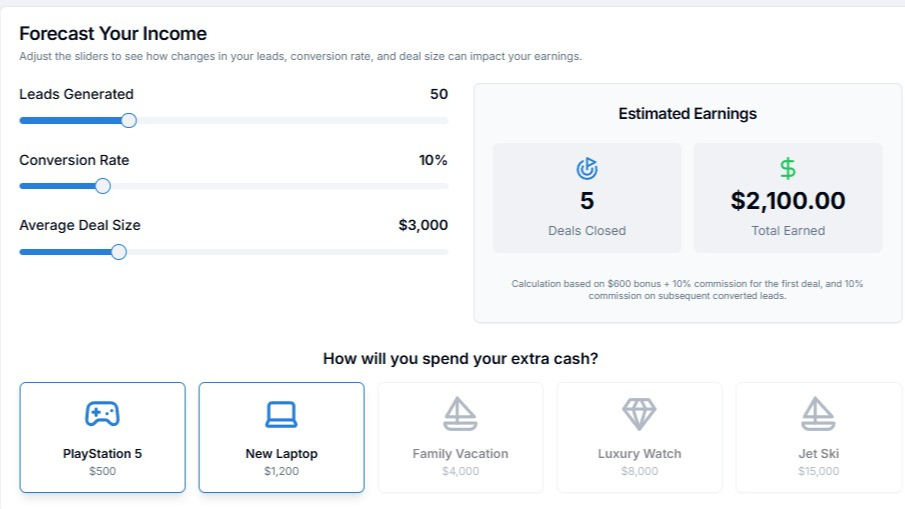Click the Forecast Your Income heading

113,33
